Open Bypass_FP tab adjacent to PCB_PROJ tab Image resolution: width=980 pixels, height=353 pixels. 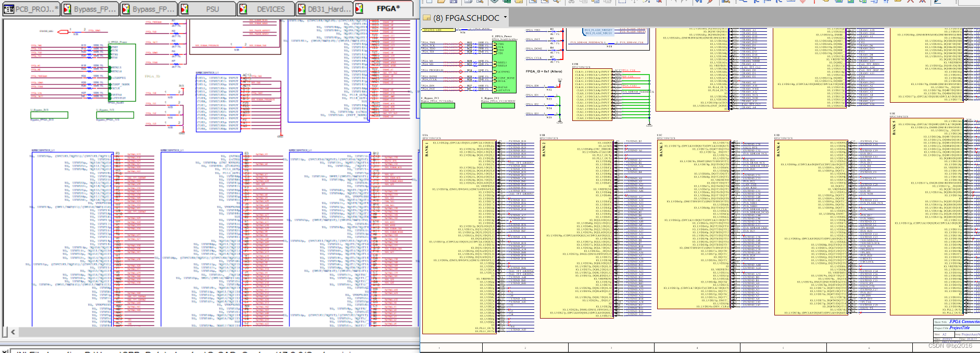90,9
